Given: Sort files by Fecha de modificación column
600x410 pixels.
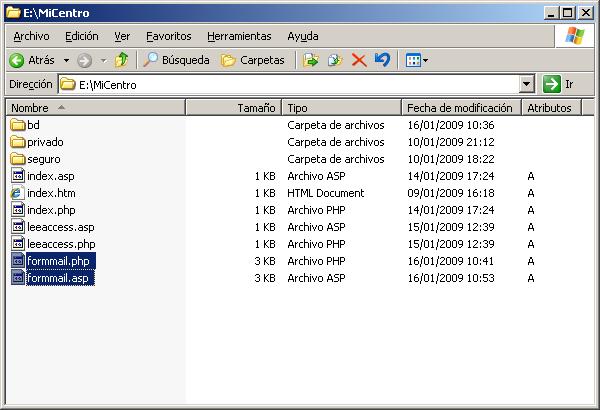Looking at the screenshot, I should coord(460,107).
